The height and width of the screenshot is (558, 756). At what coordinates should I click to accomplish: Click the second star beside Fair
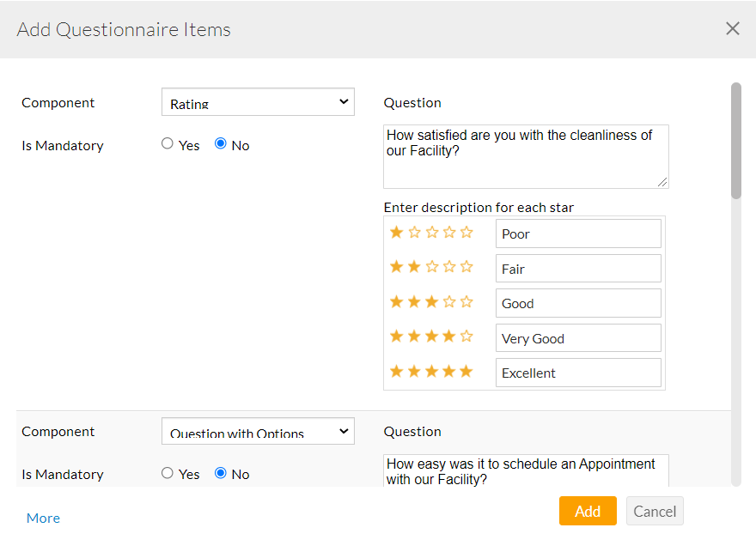414,267
